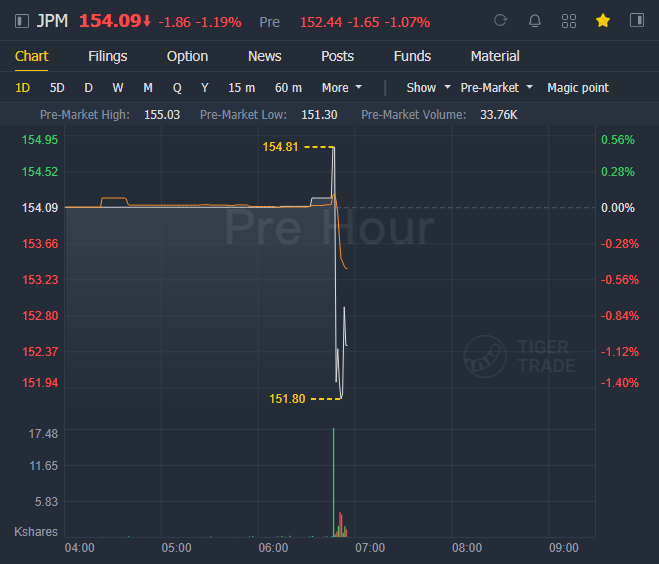
Task: Click the 154.95 price axis label
Action: [x=40, y=140]
